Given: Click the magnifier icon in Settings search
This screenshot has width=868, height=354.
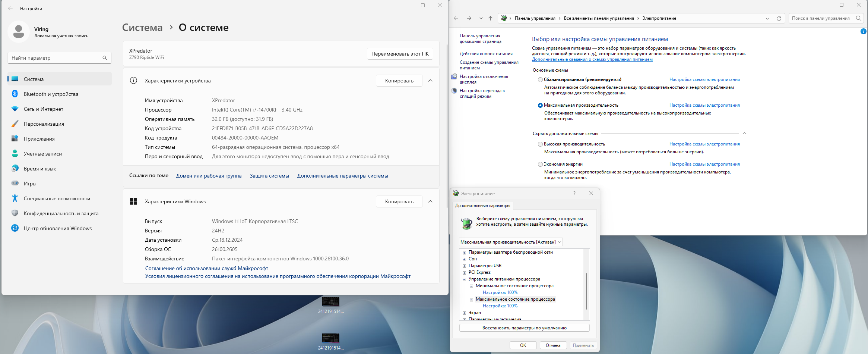Looking at the screenshot, I should (x=105, y=58).
